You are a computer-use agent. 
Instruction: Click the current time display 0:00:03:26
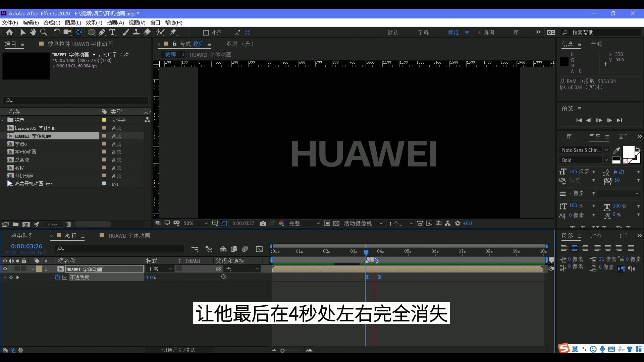27,246
